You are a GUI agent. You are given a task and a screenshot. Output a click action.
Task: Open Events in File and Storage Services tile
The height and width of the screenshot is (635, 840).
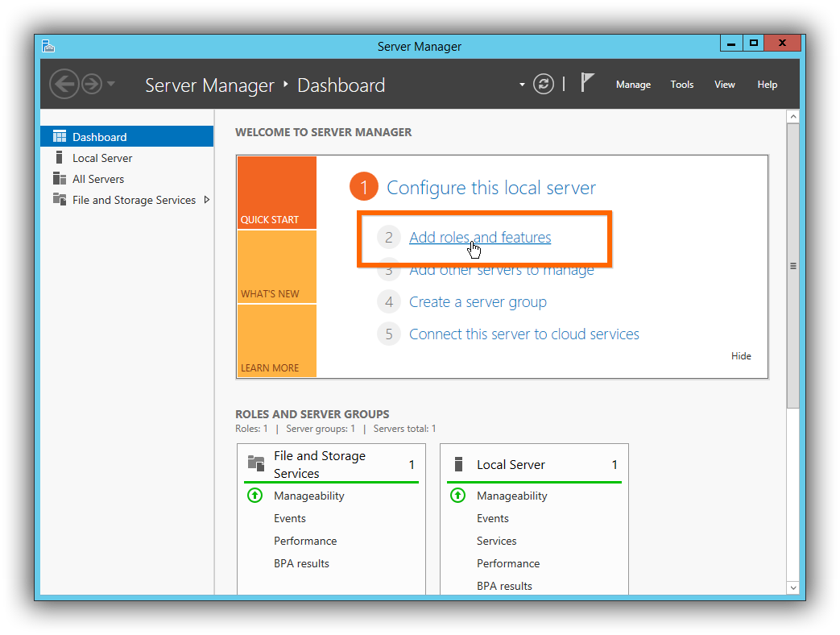pos(290,518)
